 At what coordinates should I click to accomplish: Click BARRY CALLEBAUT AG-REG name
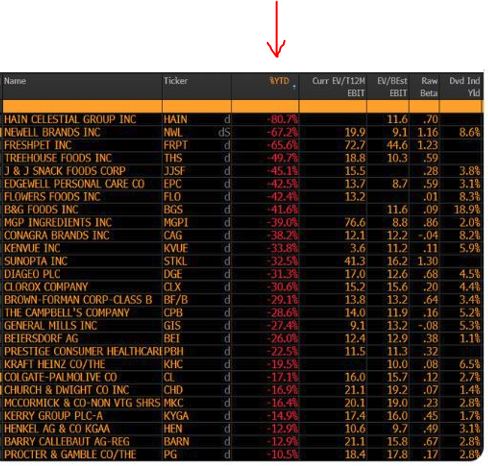[67, 442]
